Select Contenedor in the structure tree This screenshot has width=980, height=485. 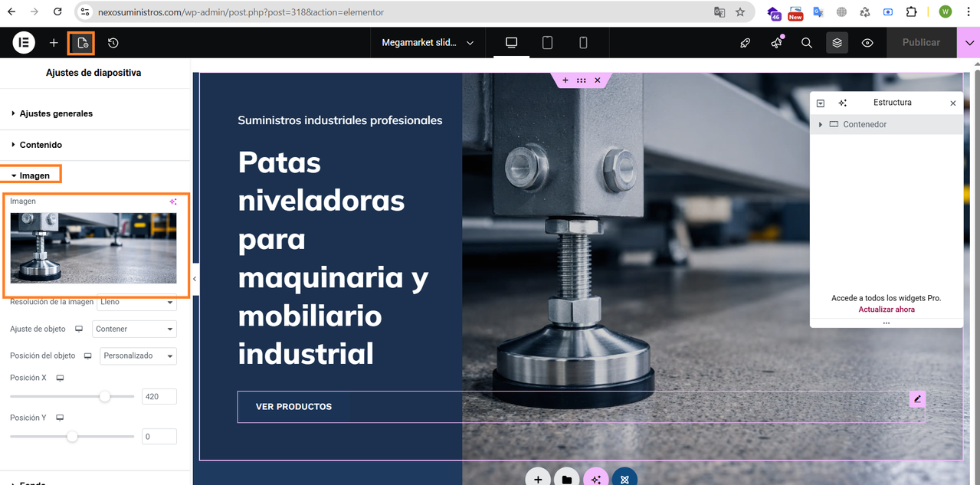[x=887, y=124]
